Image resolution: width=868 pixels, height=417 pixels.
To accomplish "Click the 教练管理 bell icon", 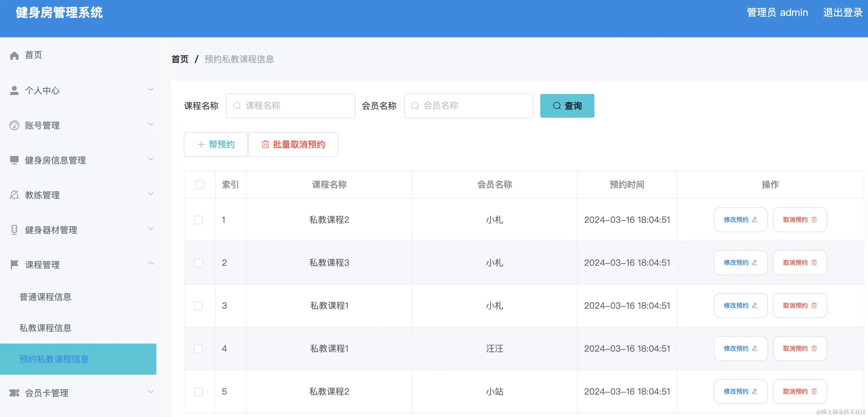I will [14, 195].
